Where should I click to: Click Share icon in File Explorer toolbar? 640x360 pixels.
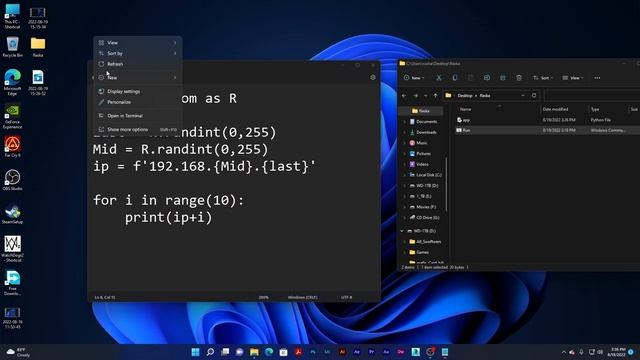click(502, 78)
